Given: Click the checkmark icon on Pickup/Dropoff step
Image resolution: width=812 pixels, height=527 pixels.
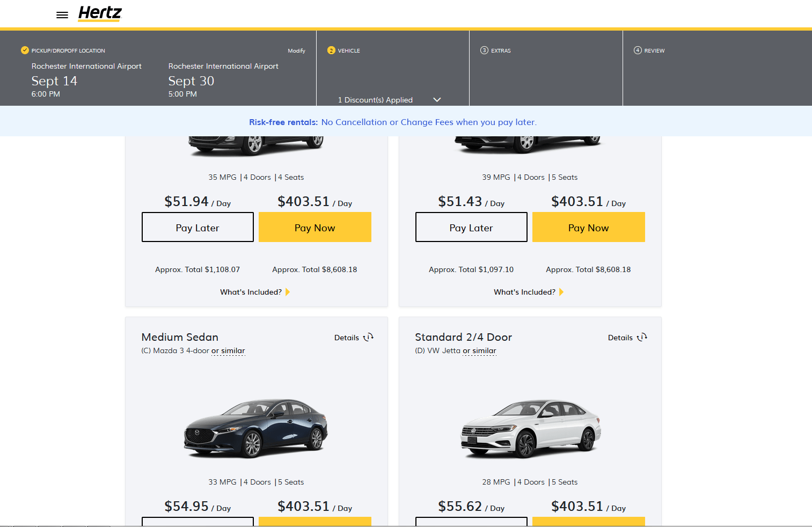Looking at the screenshot, I should click(x=25, y=50).
